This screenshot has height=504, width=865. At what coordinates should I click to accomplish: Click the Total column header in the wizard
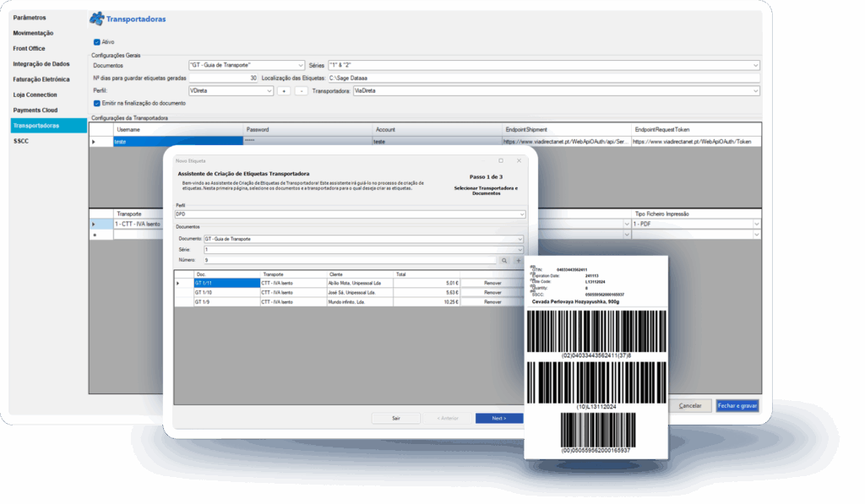tap(427, 274)
